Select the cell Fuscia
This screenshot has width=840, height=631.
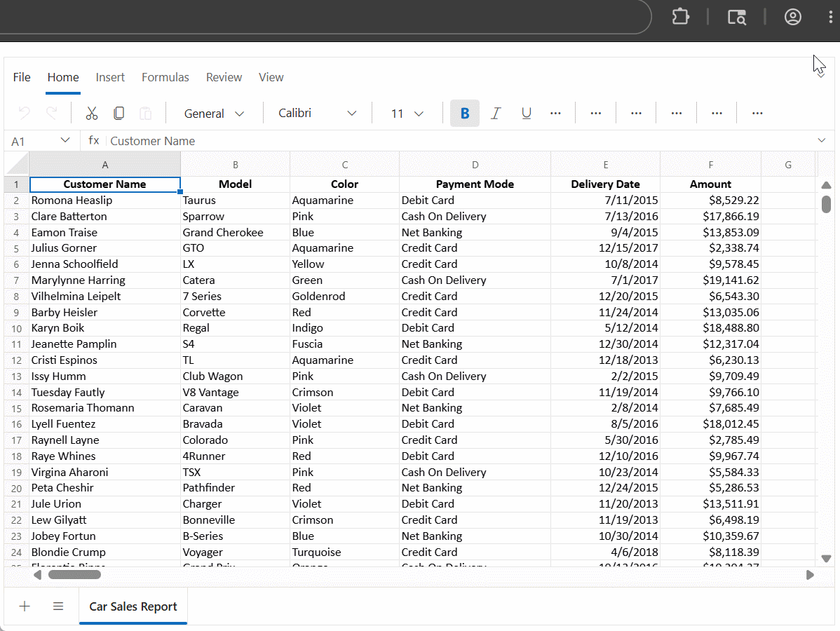(344, 344)
